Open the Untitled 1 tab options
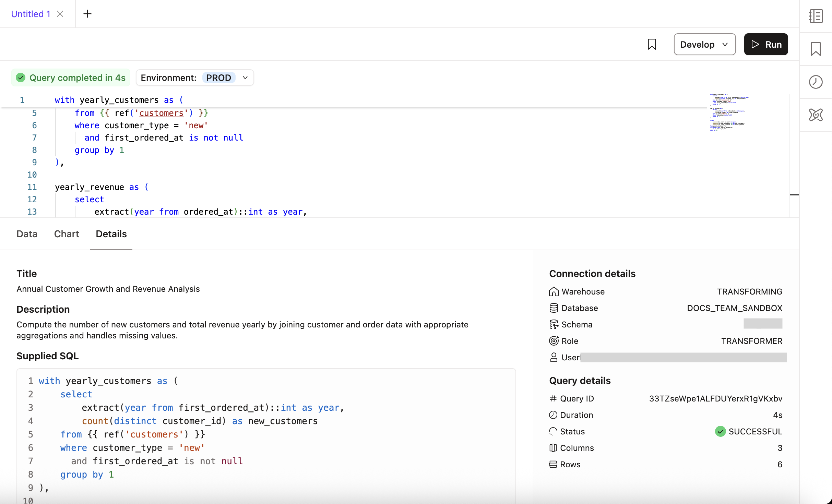832x504 pixels. pyautogui.click(x=30, y=14)
